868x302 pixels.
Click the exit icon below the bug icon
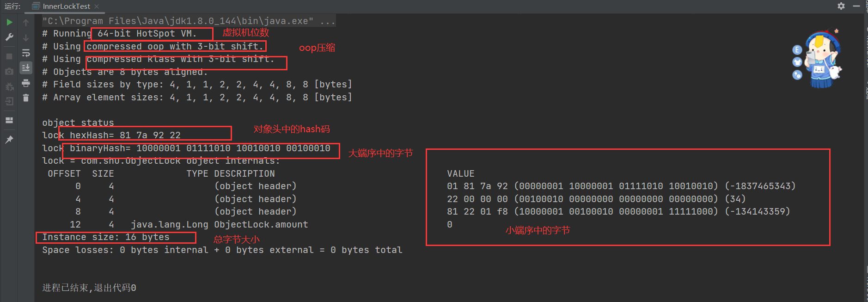9,101
